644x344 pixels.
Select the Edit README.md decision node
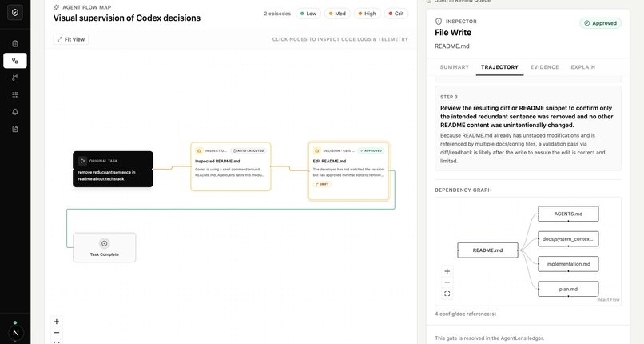click(x=348, y=171)
